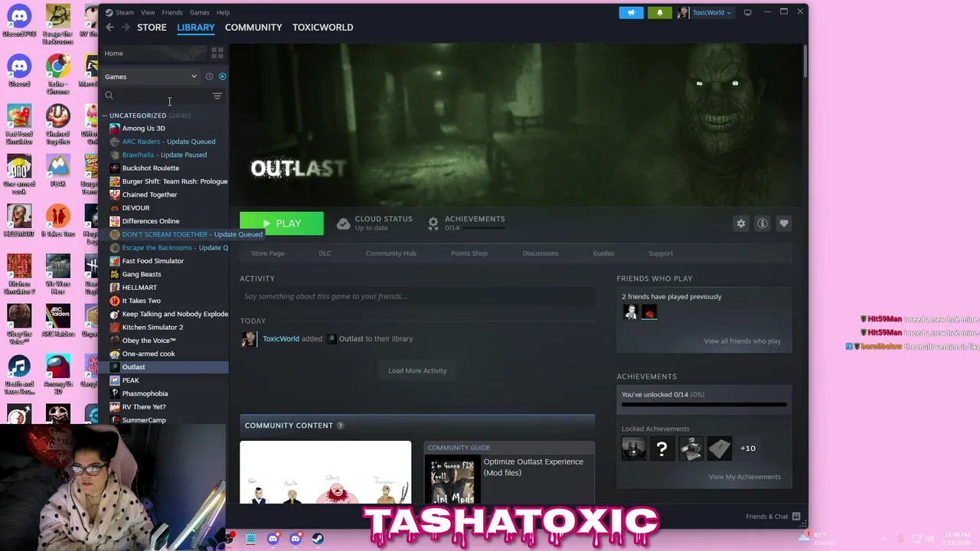The height and width of the screenshot is (551, 980).
Task: Open the HELLMART desktop shortcut
Action: click(x=19, y=220)
